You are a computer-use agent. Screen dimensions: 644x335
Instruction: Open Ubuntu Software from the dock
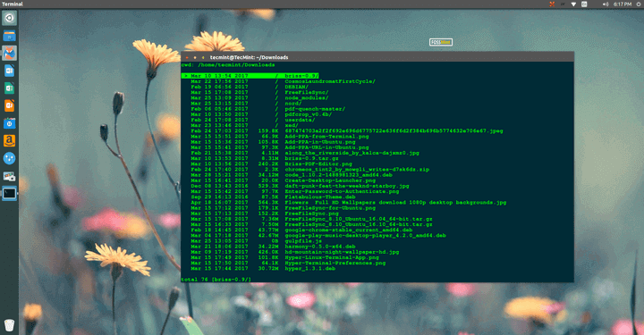(9, 123)
